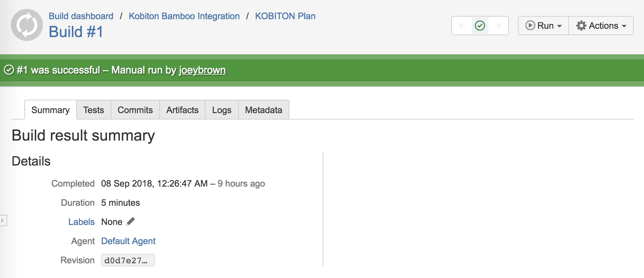Open the Run dropdown menu

point(543,26)
